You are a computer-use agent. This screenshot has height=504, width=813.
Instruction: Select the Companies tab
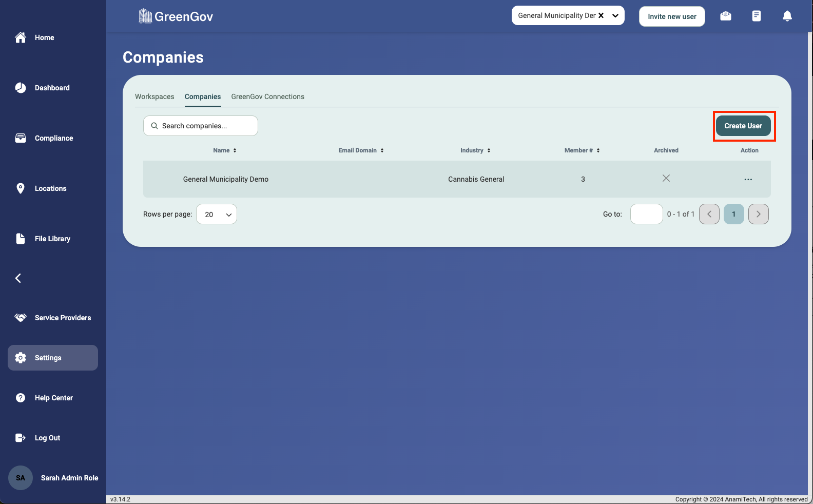click(x=203, y=96)
